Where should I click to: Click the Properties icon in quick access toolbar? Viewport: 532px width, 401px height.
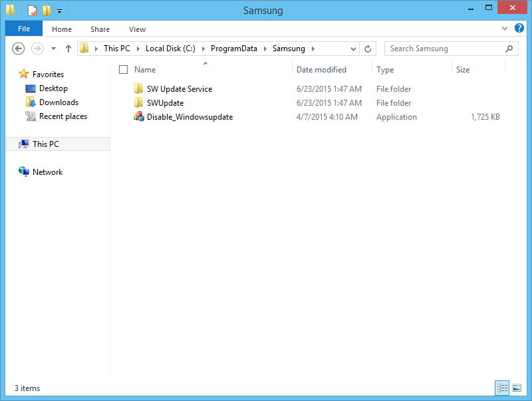point(32,11)
